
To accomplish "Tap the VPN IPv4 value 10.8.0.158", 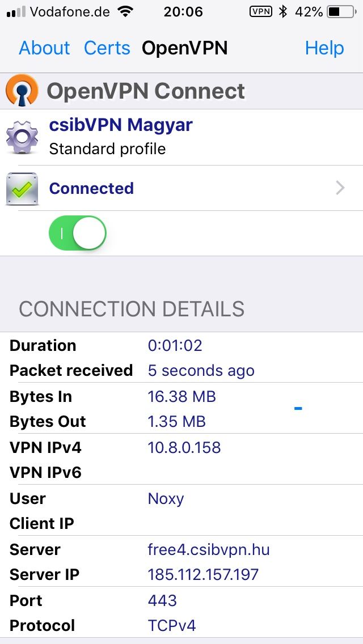I will [184, 447].
